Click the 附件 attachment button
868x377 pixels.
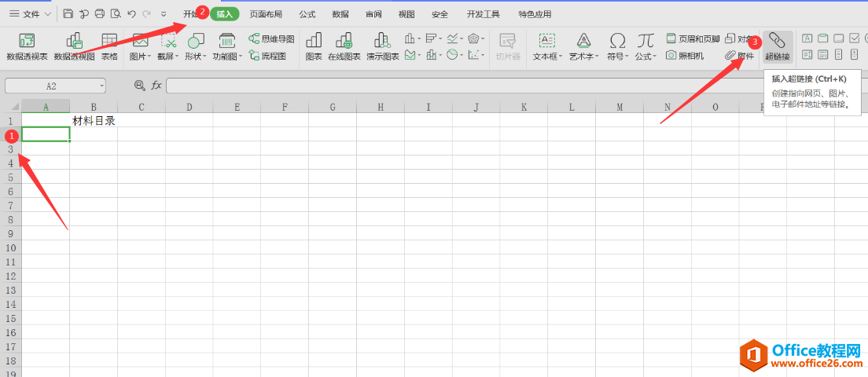tap(739, 55)
